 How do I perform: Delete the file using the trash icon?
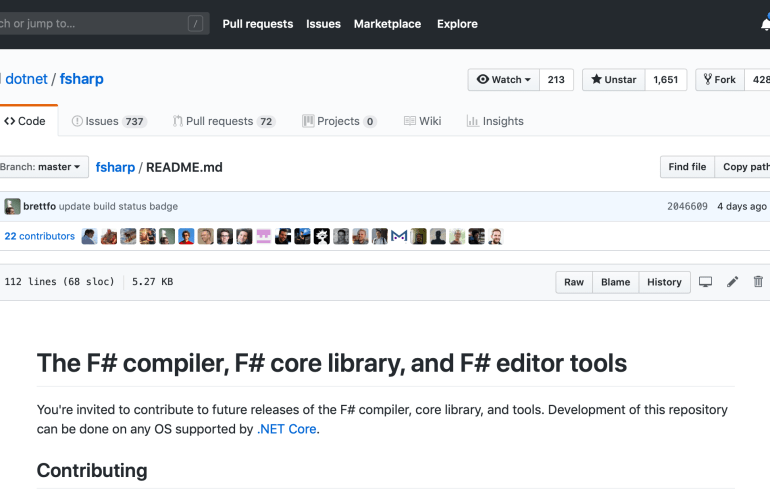click(x=758, y=282)
